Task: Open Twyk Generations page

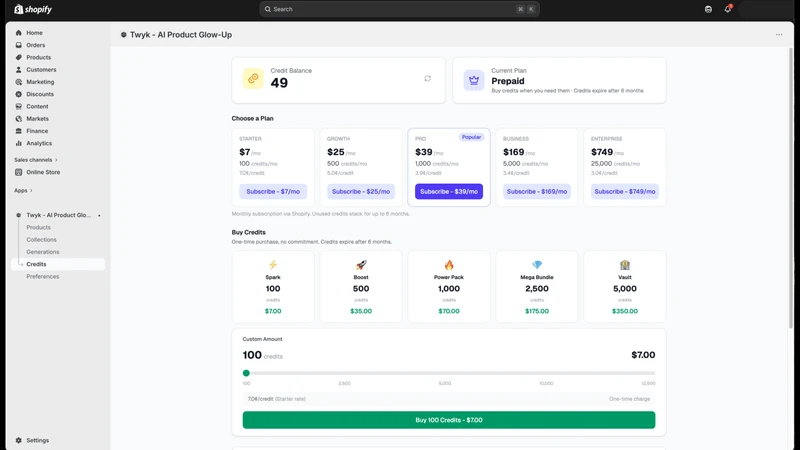Action: (x=43, y=252)
